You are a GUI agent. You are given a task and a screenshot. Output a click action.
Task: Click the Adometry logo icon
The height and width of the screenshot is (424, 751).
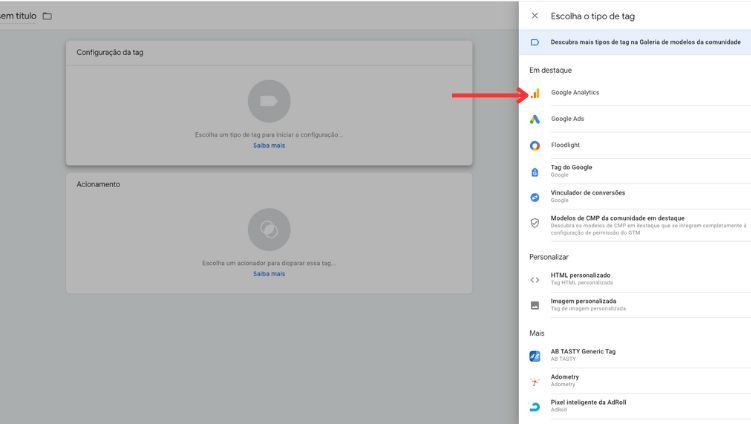click(535, 381)
